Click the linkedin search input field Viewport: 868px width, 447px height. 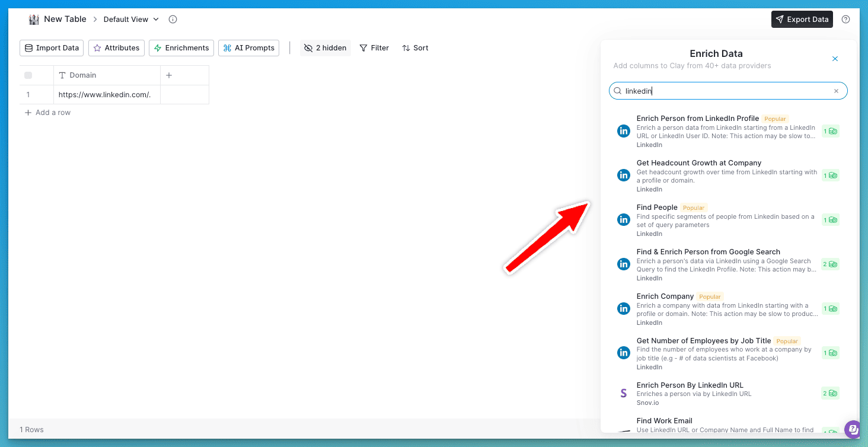pos(723,91)
